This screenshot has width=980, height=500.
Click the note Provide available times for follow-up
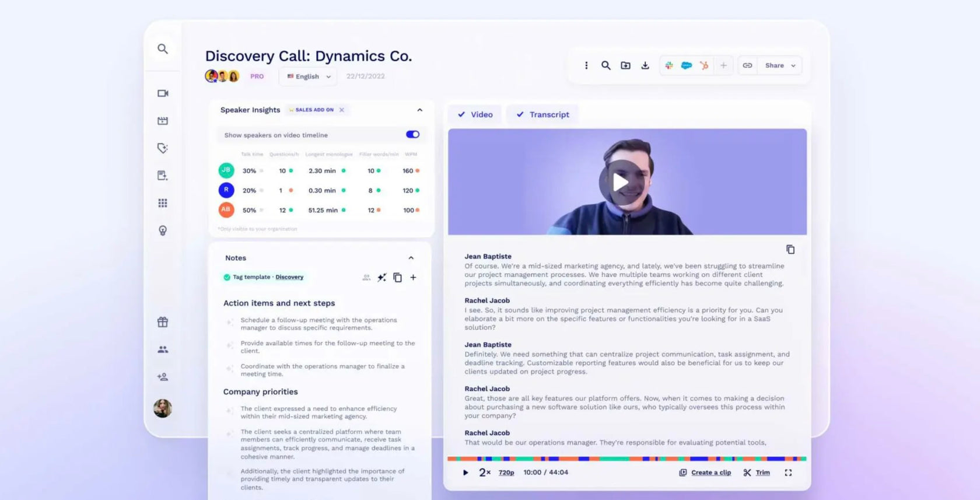tap(328, 347)
